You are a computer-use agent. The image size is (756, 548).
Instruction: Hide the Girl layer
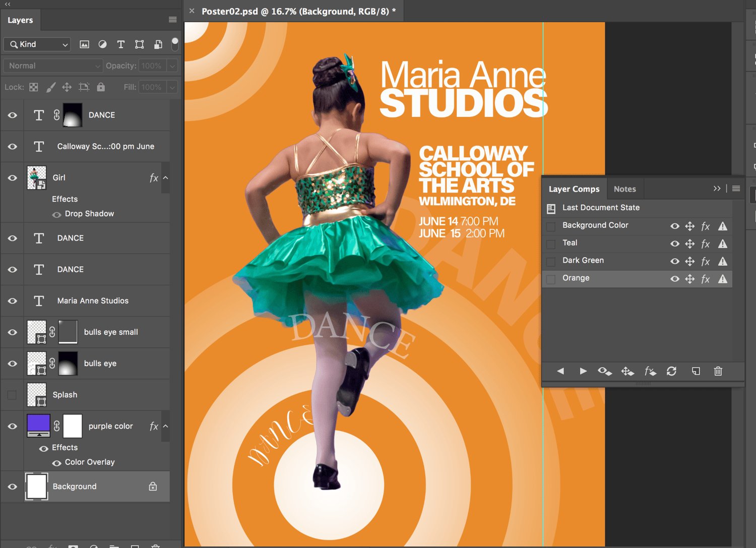click(12, 177)
